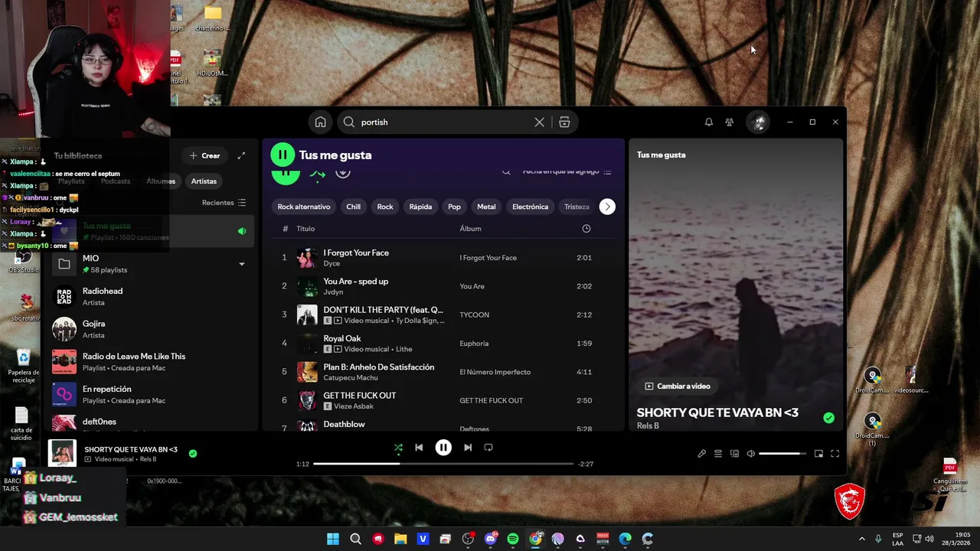Open Connect to a device icon
Screen dimensions: 980x551
(x=734, y=454)
